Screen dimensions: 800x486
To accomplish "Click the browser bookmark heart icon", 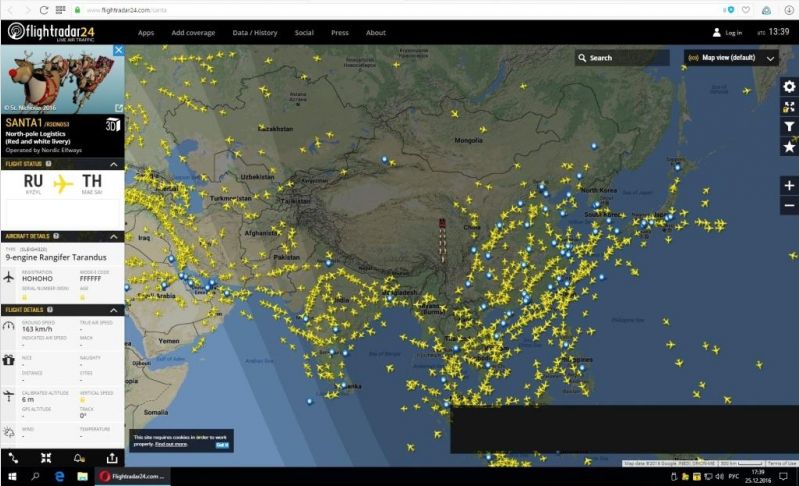I will pos(745,10).
